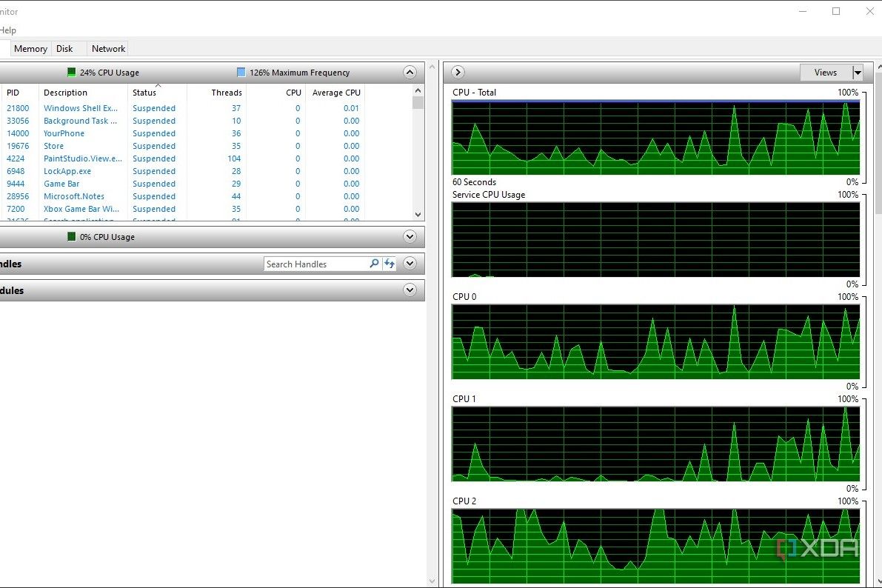The image size is (882, 588).
Task: Expand the Associated Modules section
Action: coord(410,290)
